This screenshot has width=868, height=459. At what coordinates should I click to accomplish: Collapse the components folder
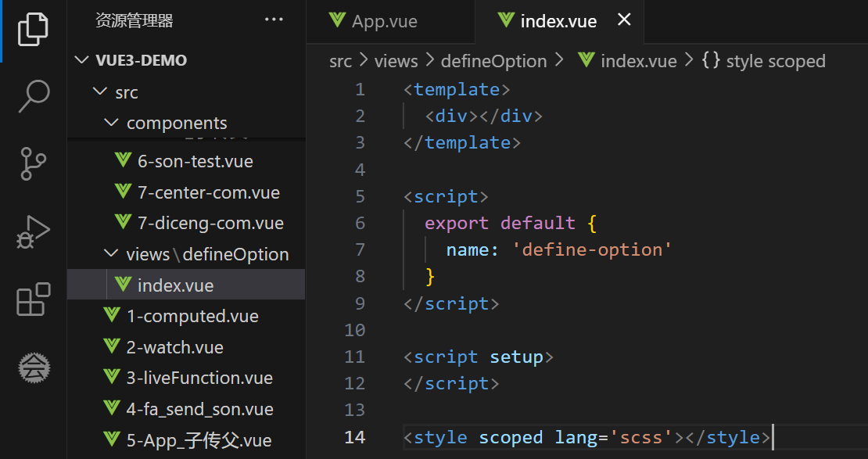(x=176, y=123)
